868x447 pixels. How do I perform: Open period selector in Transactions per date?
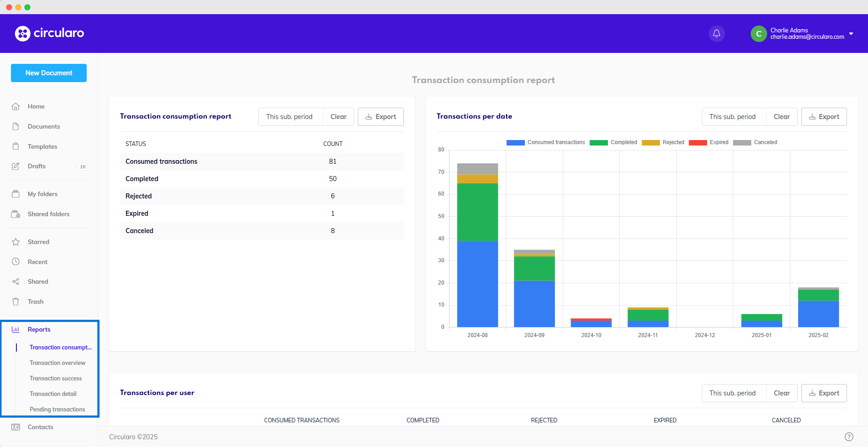pos(732,117)
